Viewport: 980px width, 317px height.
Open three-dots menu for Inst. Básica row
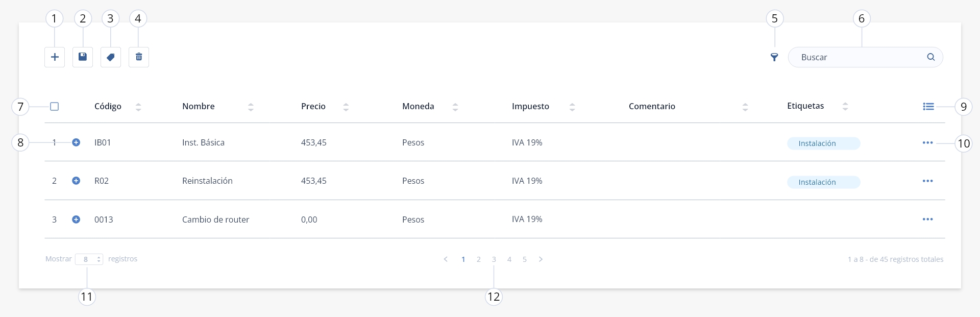[x=928, y=143]
